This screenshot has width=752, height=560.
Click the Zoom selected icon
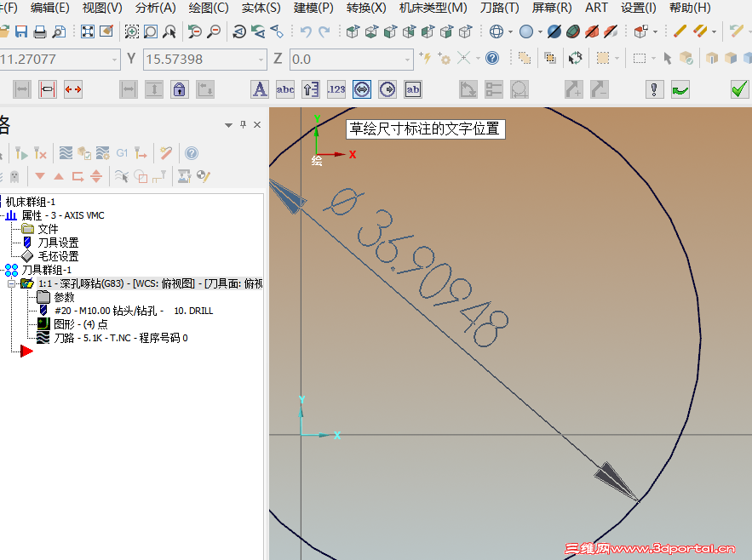click(169, 31)
